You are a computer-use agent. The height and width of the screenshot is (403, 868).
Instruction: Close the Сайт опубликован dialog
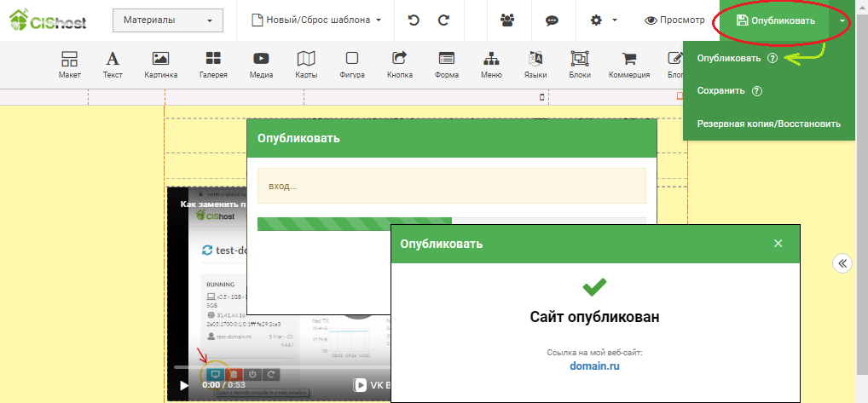point(778,244)
